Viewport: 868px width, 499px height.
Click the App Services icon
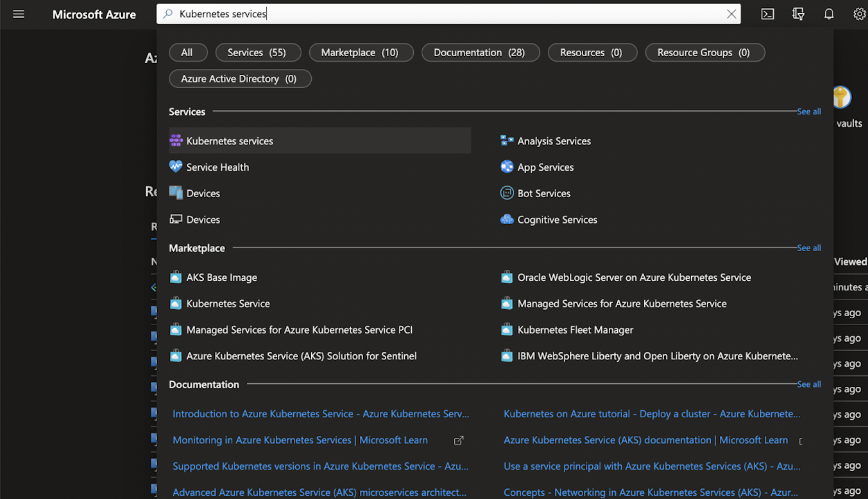507,166
